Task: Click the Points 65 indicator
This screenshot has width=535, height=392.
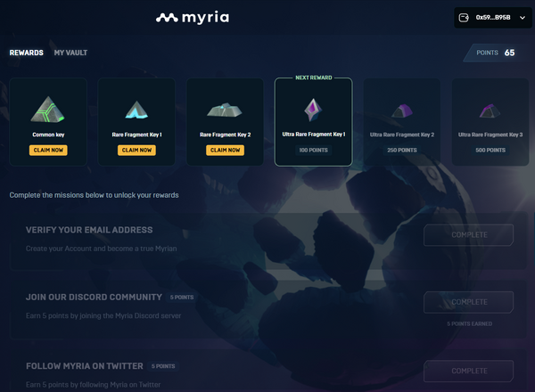Action: coord(496,53)
